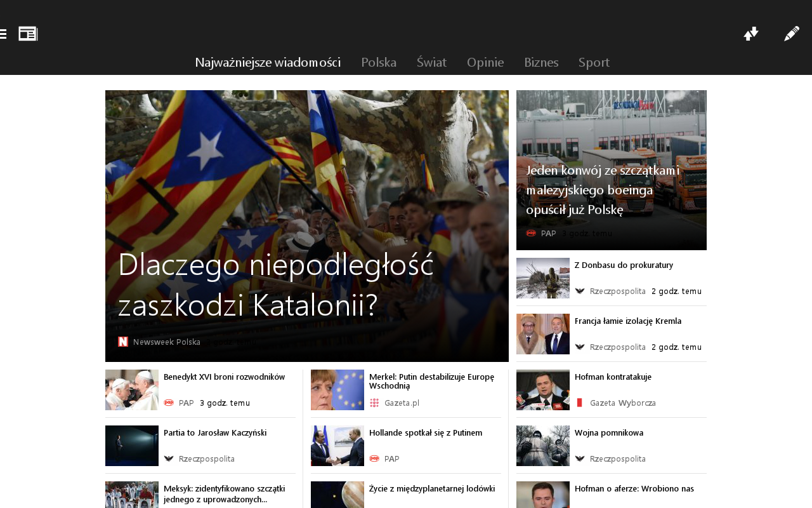Click the newspaper app logo icon

[28, 33]
